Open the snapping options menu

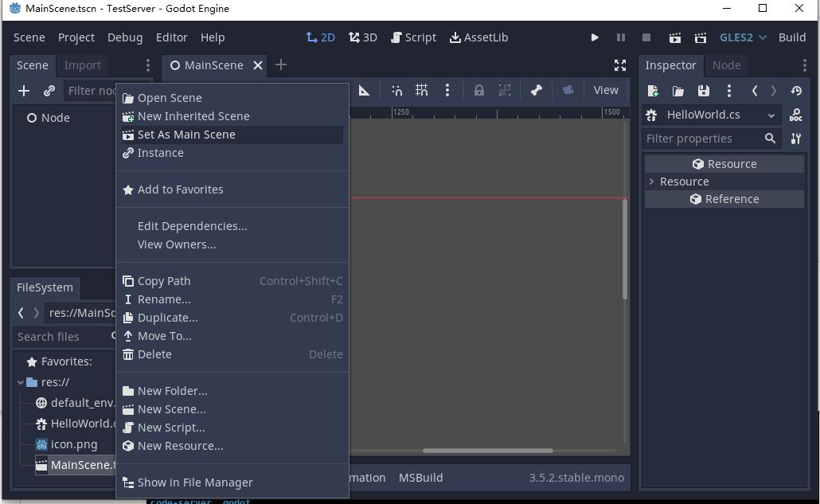coord(447,91)
